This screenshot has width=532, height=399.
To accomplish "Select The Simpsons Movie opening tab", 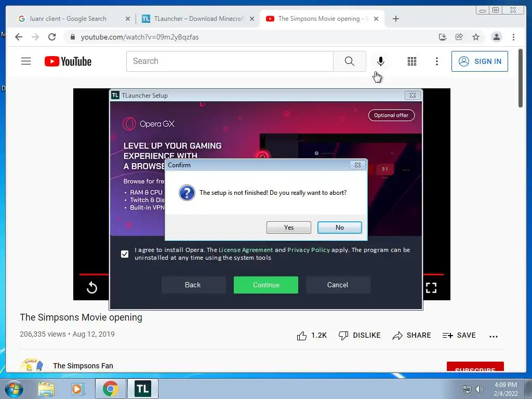I will [321, 19].
